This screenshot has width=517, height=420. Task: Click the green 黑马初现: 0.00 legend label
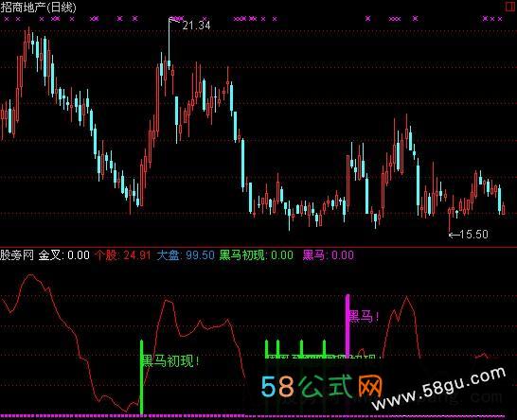click(x=257, y=255)
